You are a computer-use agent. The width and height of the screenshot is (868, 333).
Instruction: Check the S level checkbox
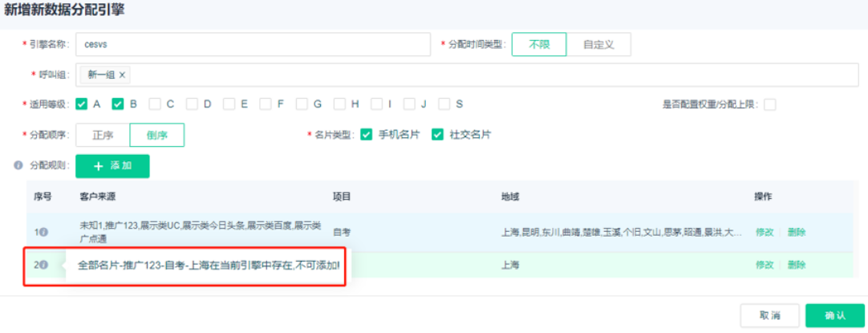click(445, 104)
